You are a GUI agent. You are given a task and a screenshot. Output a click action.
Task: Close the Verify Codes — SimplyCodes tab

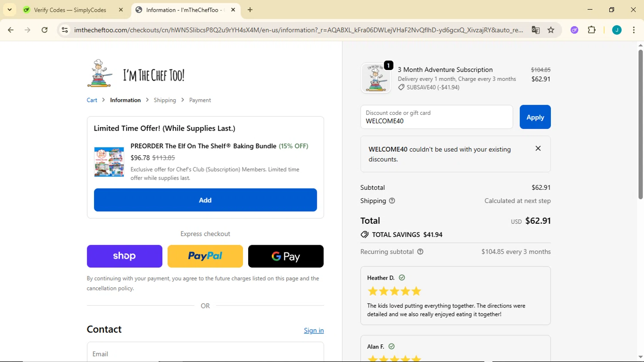tap(121, 10)
